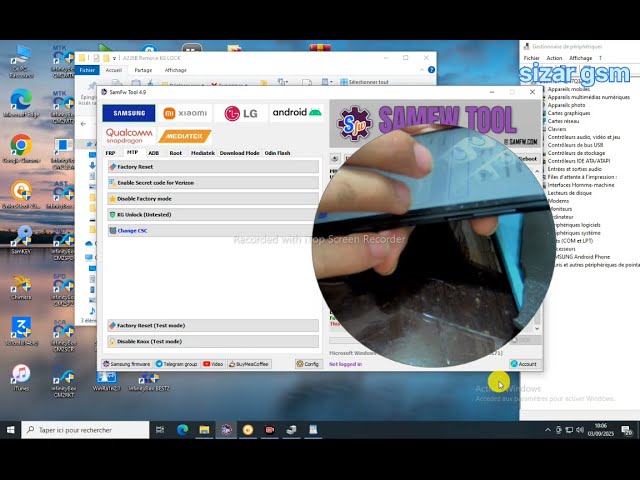Show hidden system tray icons
The image size is (640, 480).
[548, 430]
